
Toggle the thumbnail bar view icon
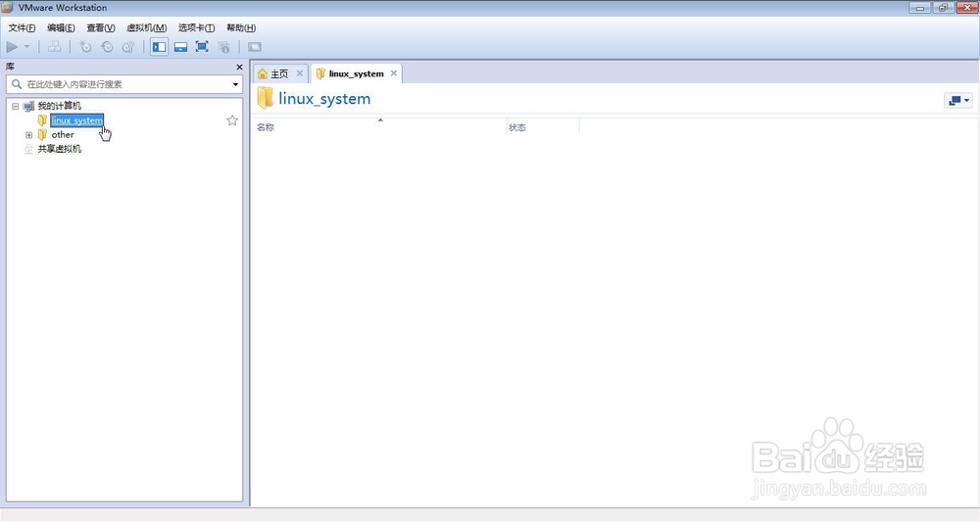pyautogui.click(x=180, y=47)
